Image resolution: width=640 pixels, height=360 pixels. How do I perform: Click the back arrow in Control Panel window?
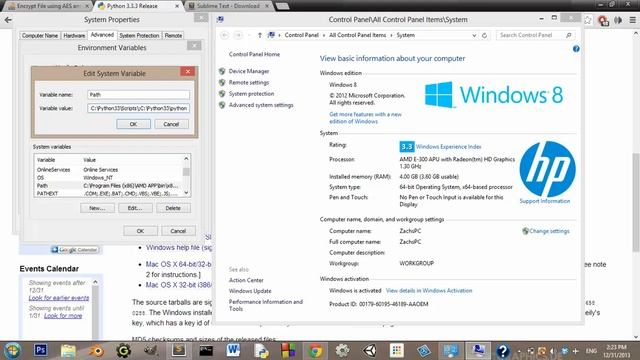click(224, 36)
